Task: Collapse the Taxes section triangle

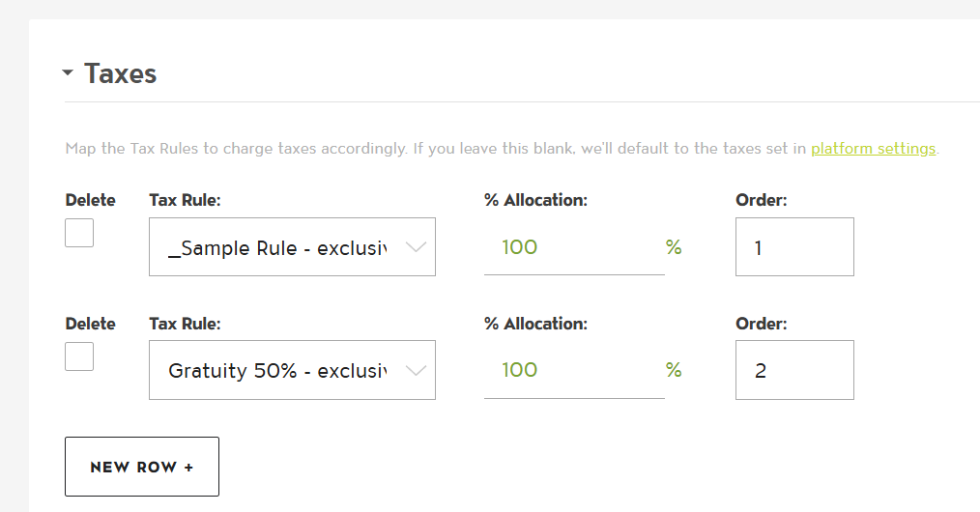Action: [x=68, y=73]
